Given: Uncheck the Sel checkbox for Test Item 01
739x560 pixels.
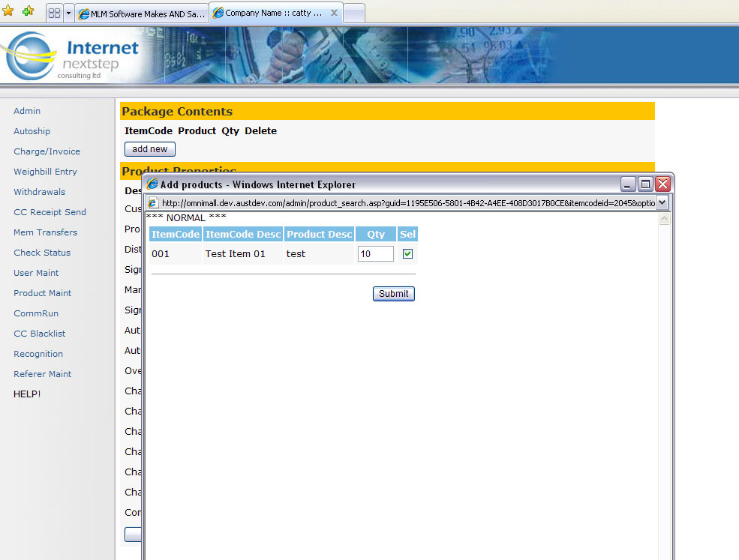Looking at the screenshot, I should click(x=407, y=254).
